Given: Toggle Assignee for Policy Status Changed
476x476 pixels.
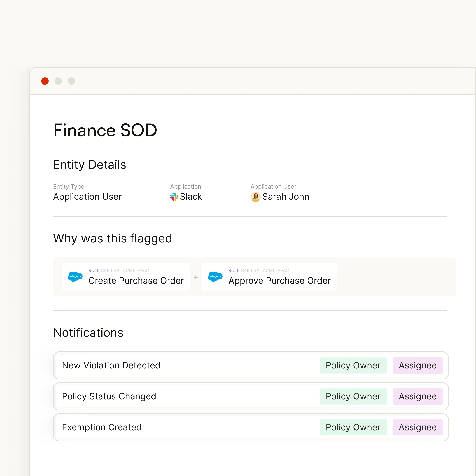Looking at the screenshot, I should click(418, 396).
